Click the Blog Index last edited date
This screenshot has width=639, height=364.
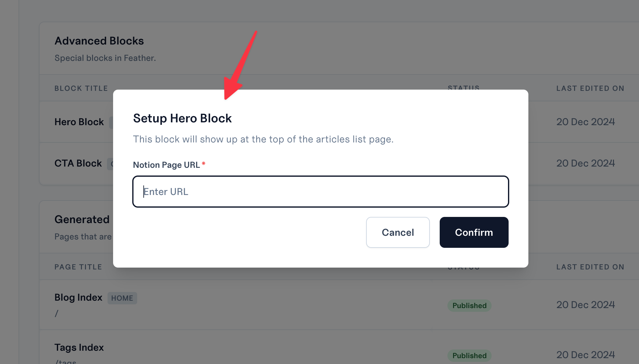(586, 305)
